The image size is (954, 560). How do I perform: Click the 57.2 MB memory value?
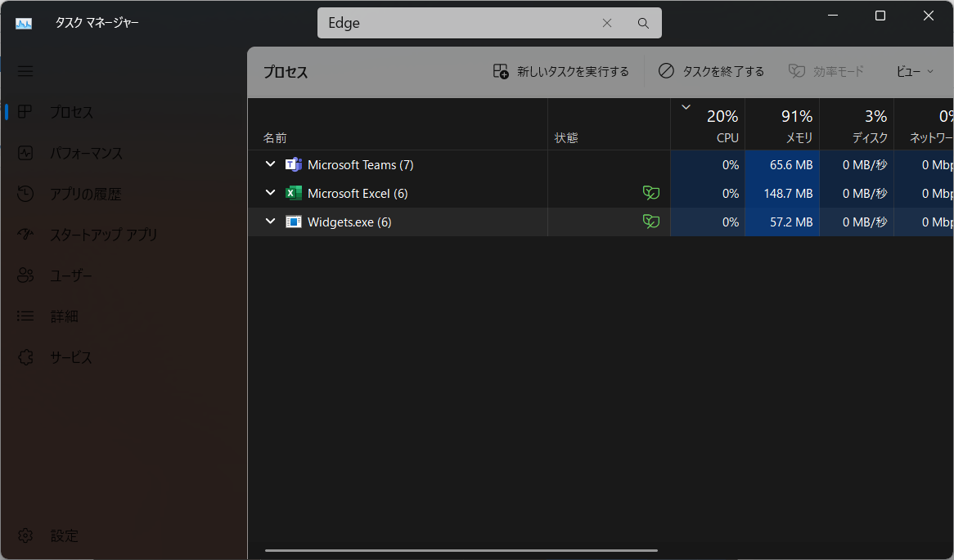[x=791, y=222]
